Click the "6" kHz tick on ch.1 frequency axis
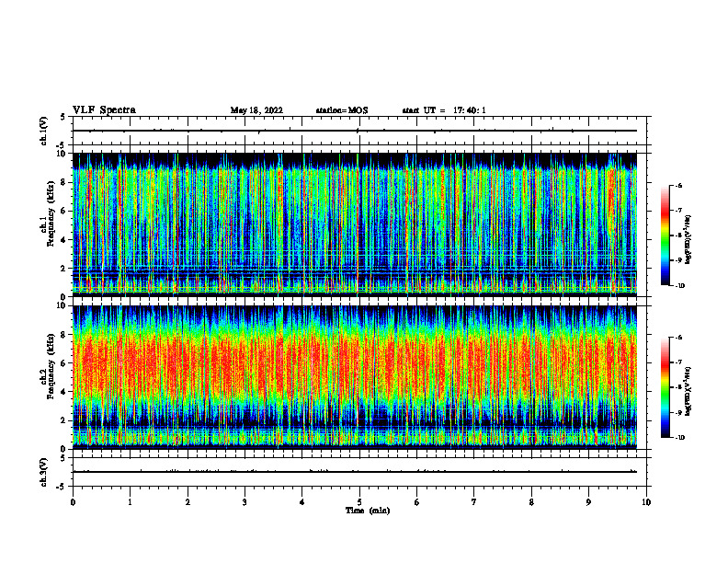Viewport: 728px width, 563px height. 64,211
